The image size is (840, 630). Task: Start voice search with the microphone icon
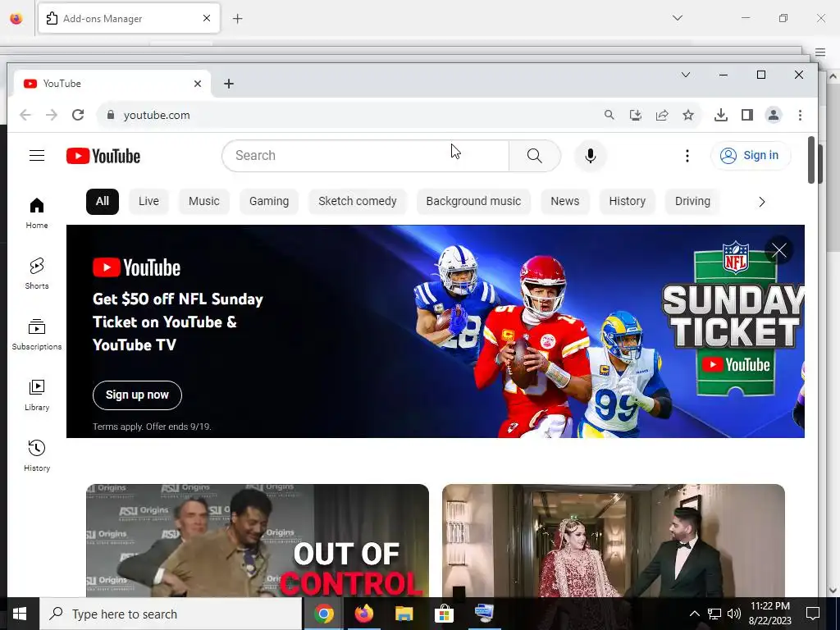[591, 156]
